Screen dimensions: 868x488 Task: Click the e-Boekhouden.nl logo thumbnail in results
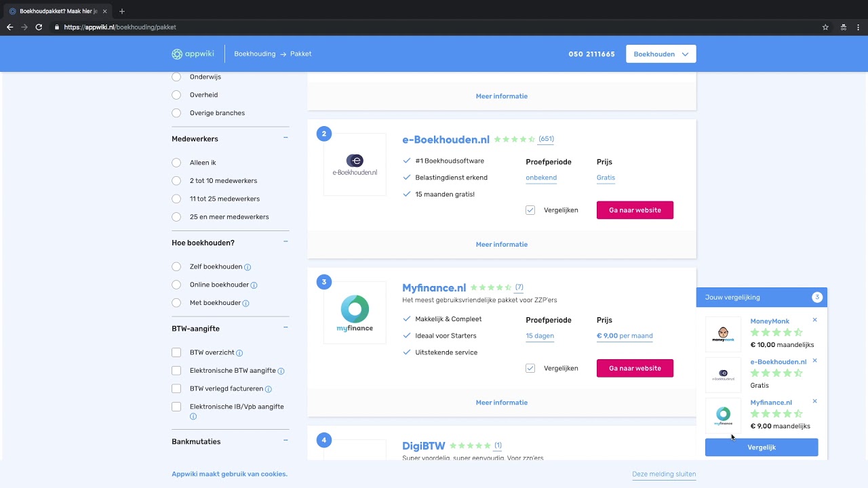click(355, 165)
